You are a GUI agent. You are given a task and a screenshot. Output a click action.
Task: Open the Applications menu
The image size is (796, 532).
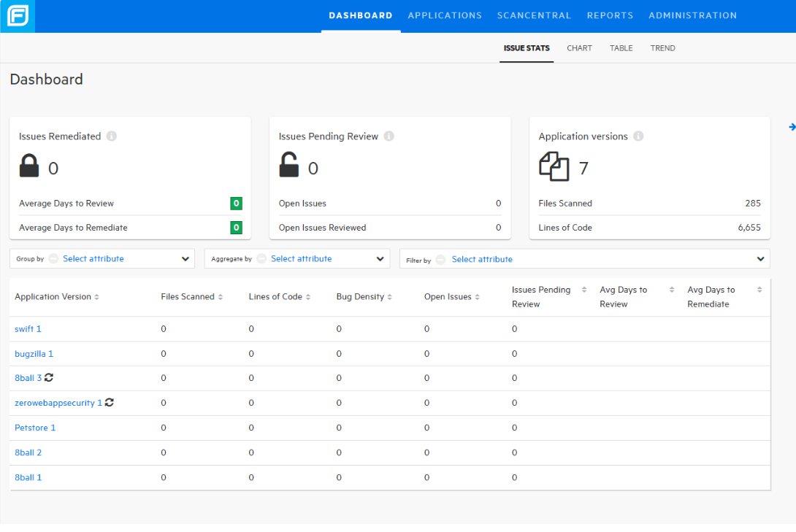point(445,15)
